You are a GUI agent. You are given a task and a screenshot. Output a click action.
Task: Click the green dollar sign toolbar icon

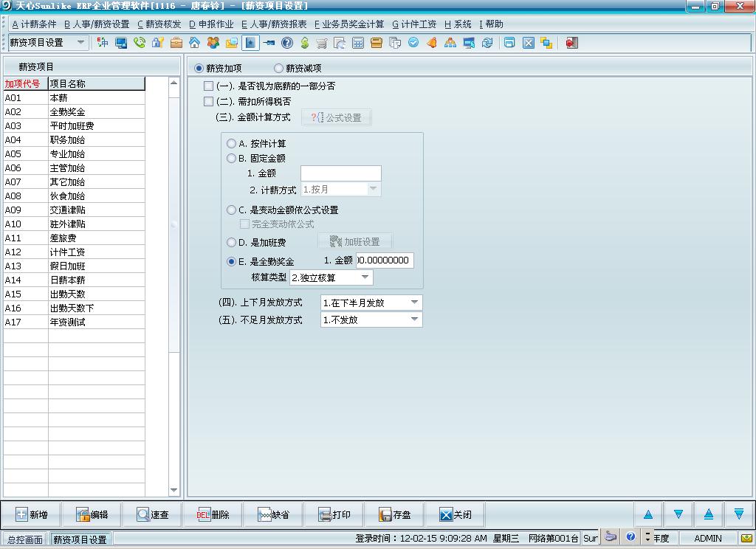(x=304, y=43)
